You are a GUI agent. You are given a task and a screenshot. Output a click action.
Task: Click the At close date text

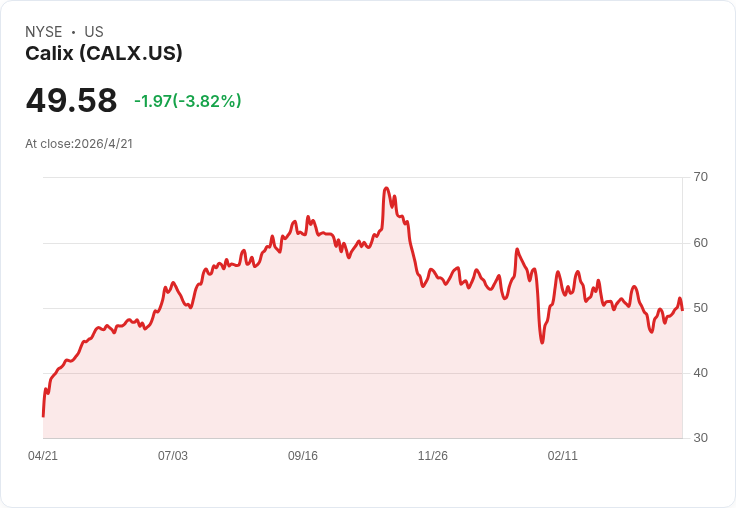click(79, 144)
